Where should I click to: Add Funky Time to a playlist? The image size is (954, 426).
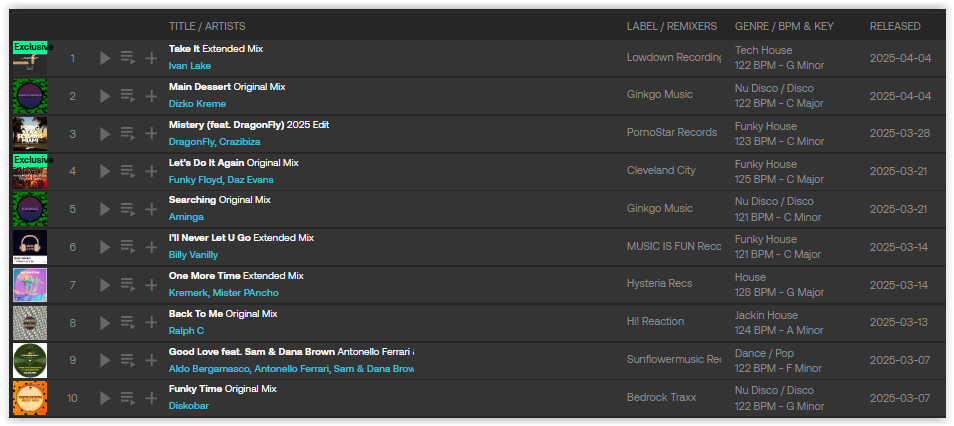click(151, 399)
